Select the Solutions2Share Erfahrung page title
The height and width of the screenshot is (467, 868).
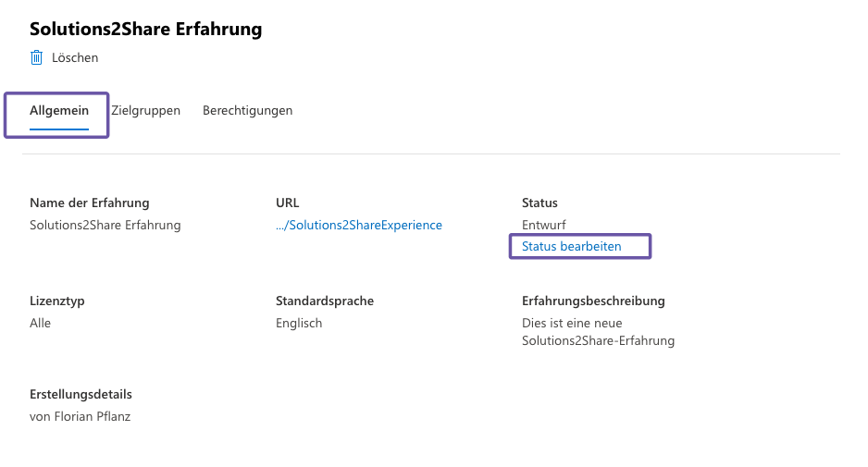(x=145, y=29)
